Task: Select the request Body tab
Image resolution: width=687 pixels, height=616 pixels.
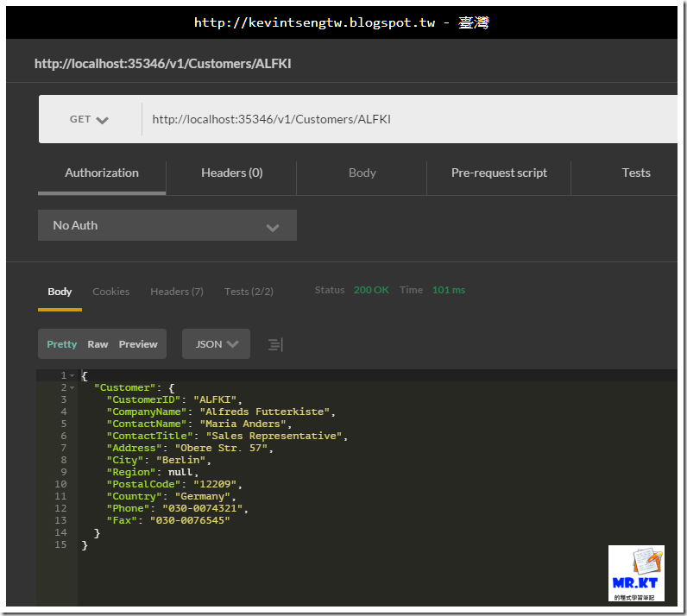Action: coord(362,173)
